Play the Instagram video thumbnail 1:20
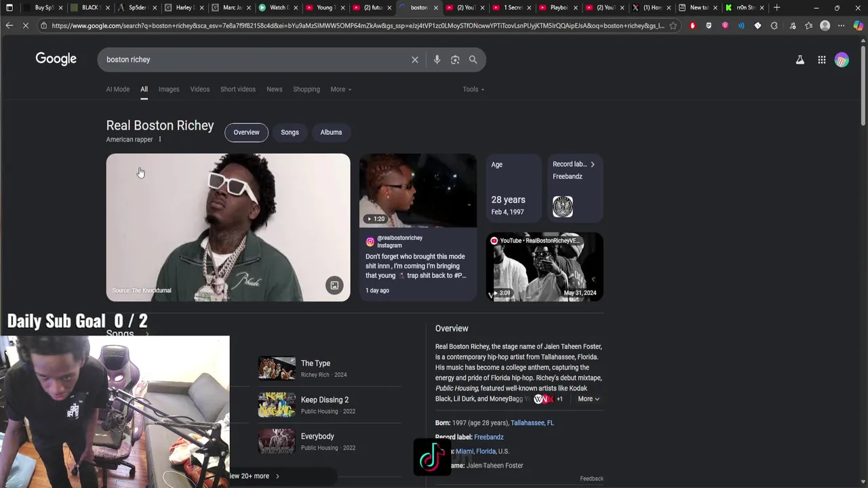 [x=418, y=190]
